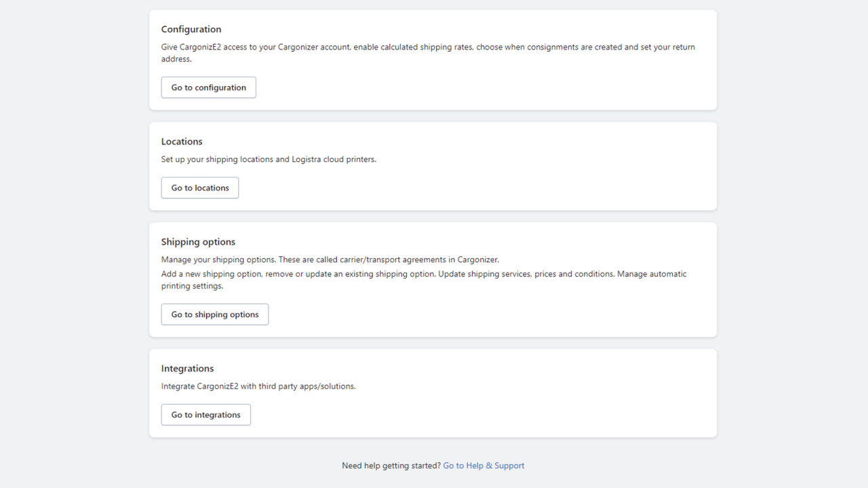Click the 'Give CargonizE2 access' description
Viewport: 868px width, 488px height.
click(x=428, y=53)
